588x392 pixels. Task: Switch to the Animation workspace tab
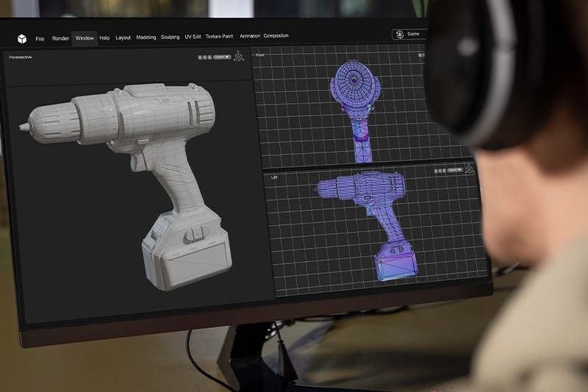pyautogui.click(x=250, y=36)
